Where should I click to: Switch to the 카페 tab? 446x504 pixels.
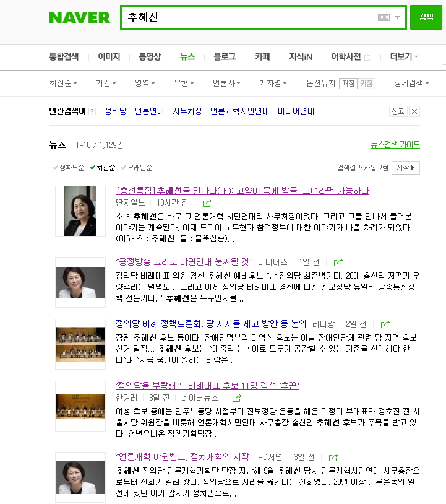(x=262, y=57)
